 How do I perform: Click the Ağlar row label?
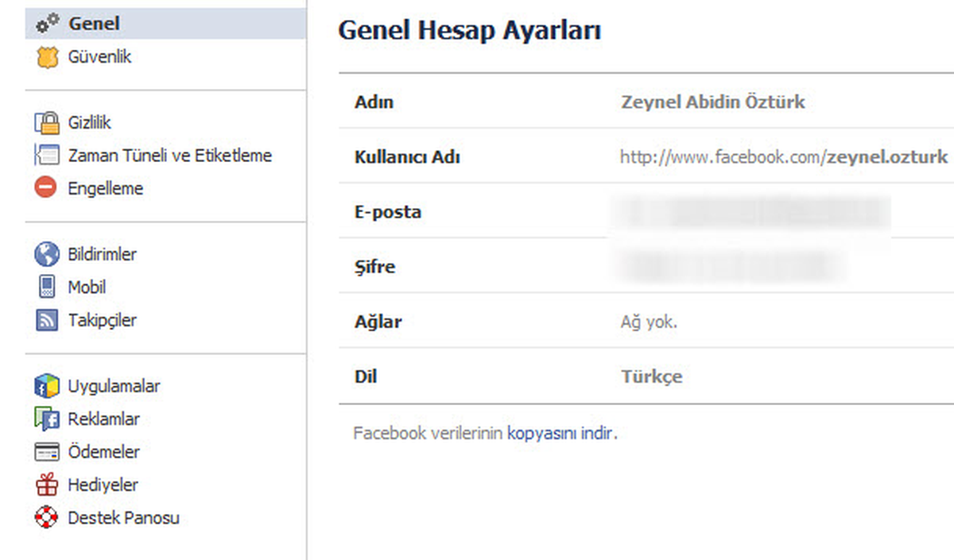tap(378, 322)
